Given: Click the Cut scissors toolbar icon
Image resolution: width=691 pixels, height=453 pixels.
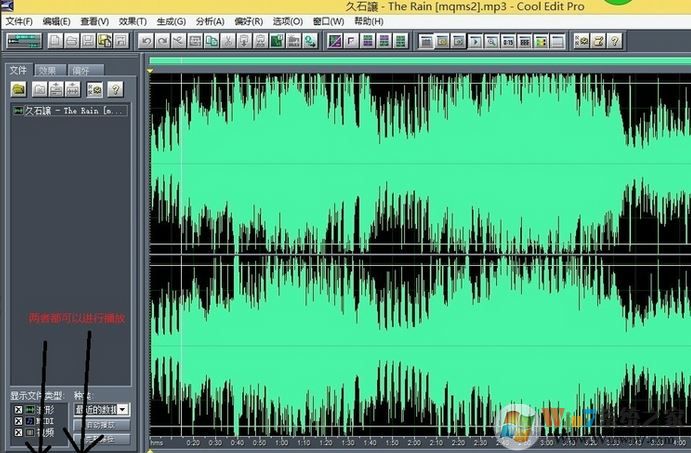Looking at the screenshot, I should point(228,41).
